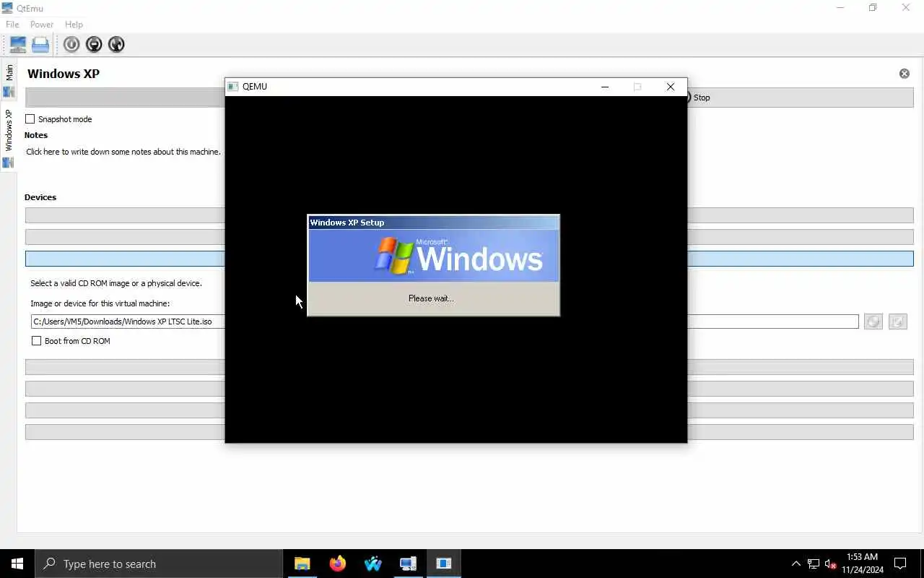This screenshot has height=578, width=924.
Task: Show hidden system tray icons
Action: [796, 564]
